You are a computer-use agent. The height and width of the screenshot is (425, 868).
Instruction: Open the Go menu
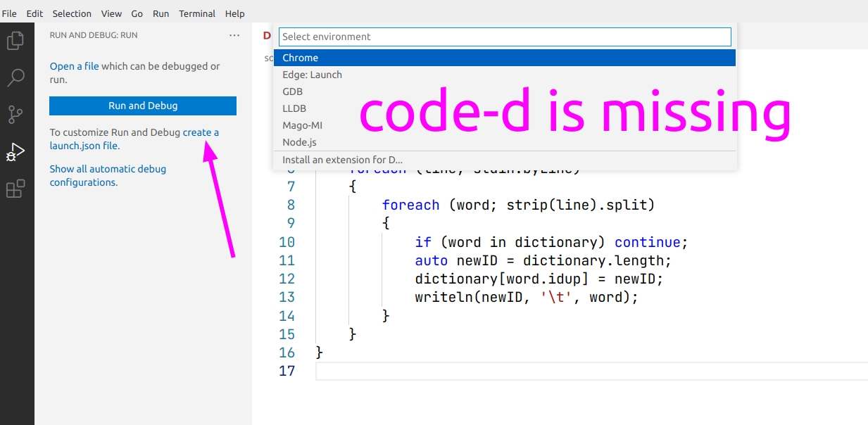click(x=137, y=13)
